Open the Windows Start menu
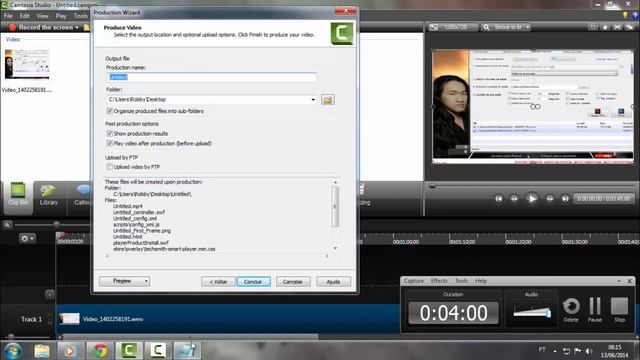The image size is (640, 360). (13, 351)
